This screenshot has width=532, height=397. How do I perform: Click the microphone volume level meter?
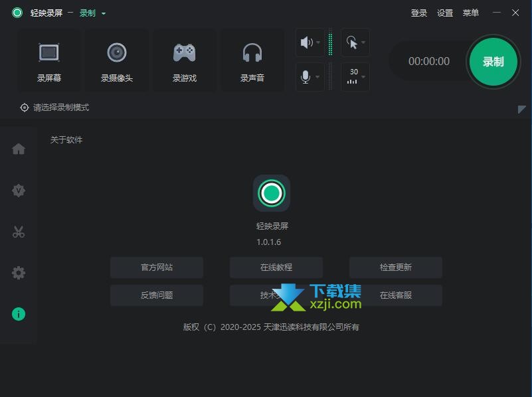331,77
